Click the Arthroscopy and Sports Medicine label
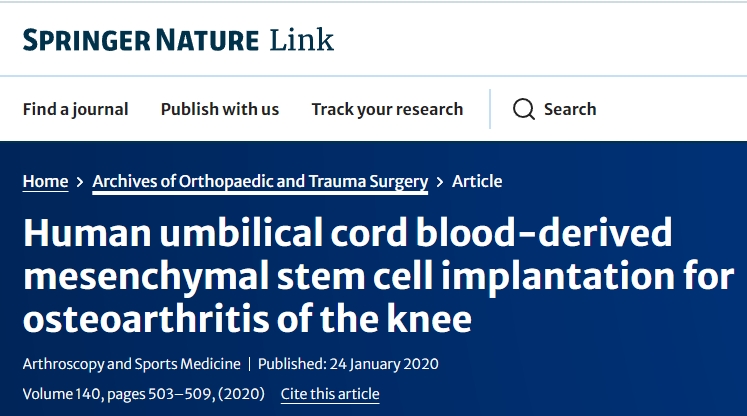The height and width of the screenshot is (416, 747). tap(129, 363)
